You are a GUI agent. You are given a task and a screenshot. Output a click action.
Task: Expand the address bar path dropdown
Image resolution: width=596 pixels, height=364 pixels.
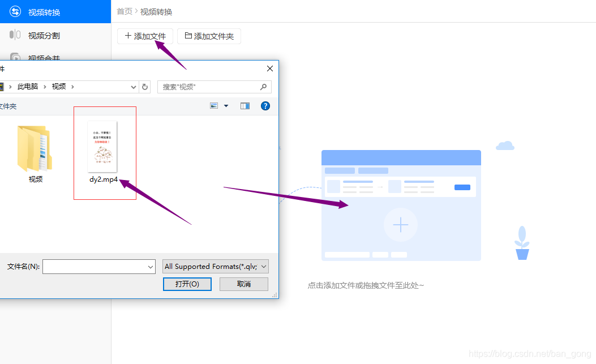click(x=133, y=87)
